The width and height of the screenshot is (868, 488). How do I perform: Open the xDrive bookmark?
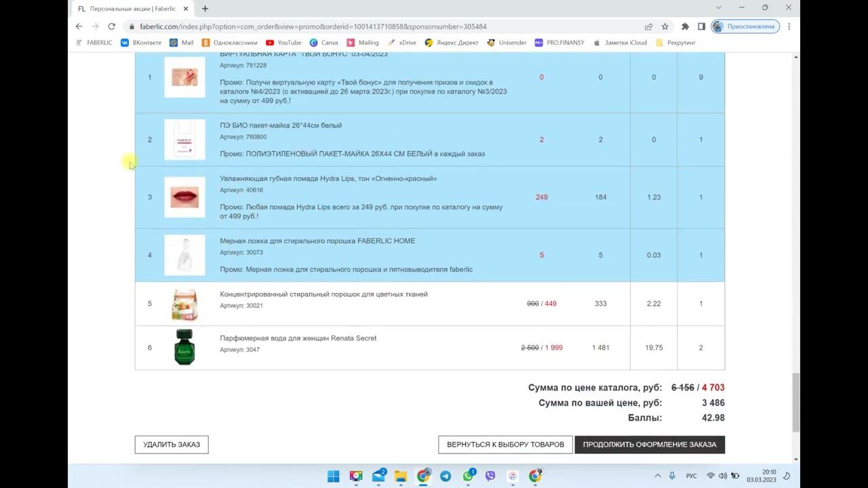[401, 43]
